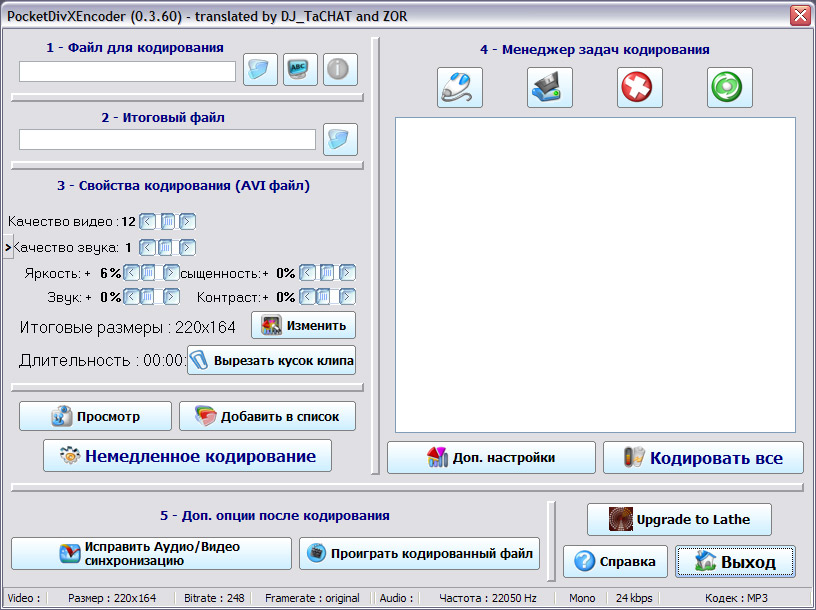
Task: Click inside the encoding task list box
Action: click(595, 275)
